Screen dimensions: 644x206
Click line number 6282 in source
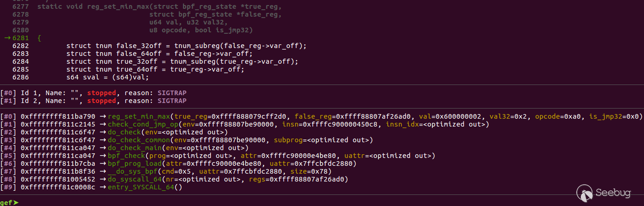click(21, 46)
